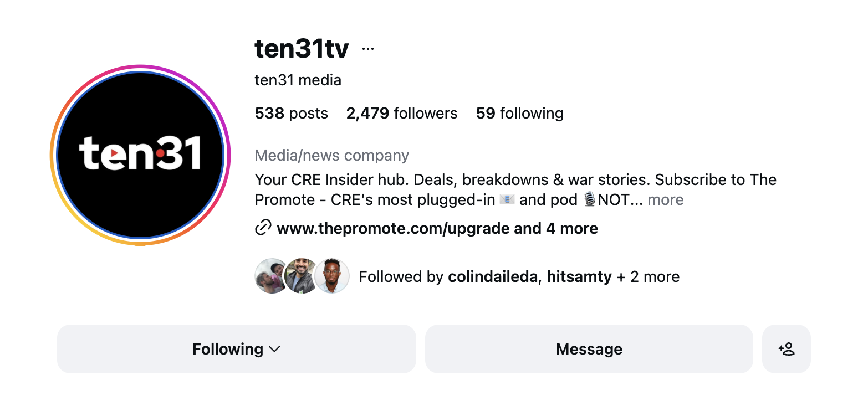Expand the bio with the more link
Image resolution: width=868 pixels, height=411 pixels.
coord(665,199)
